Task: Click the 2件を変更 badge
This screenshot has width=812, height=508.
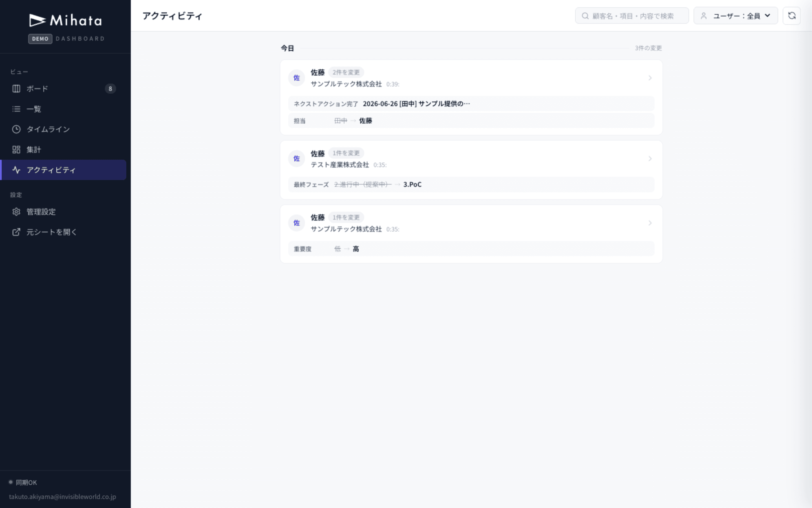Action: coord(346,72)
